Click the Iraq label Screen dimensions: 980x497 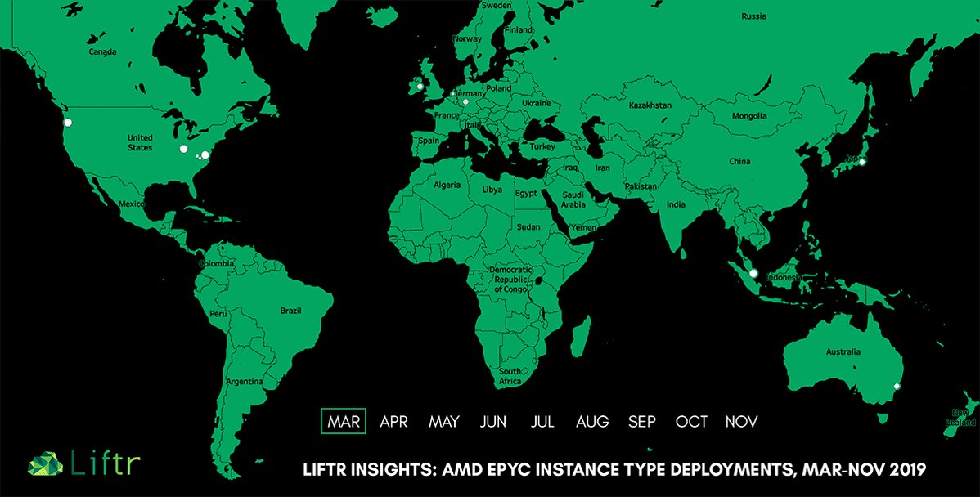point(569,168)
